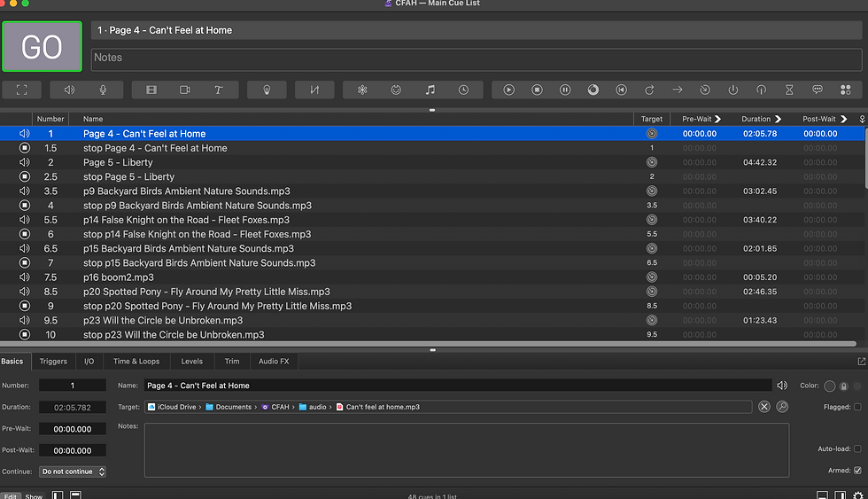The height and width of the screenshot is (499, 868).
Task: Pop the inspector out into a window
Action: [861, 361]
